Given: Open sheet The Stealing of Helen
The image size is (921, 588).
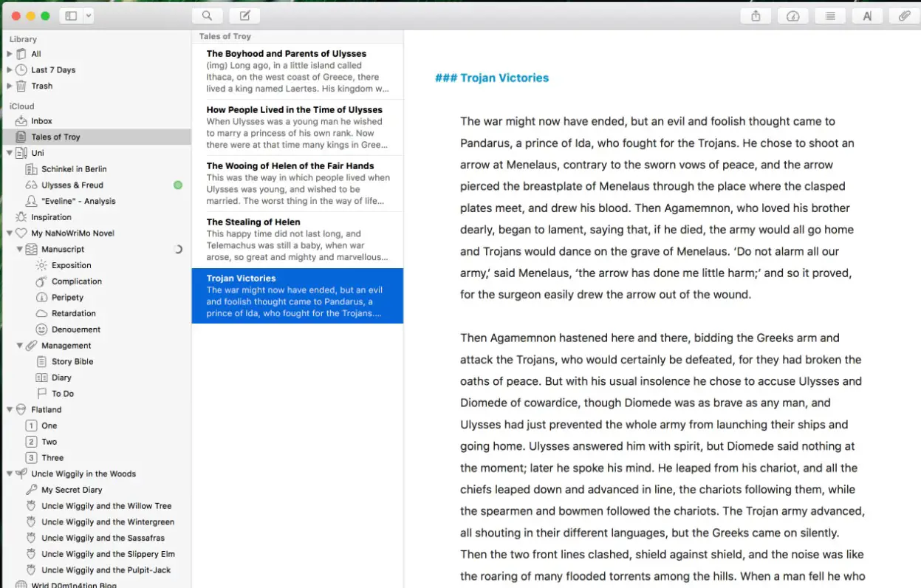Looking at the screenshot, I should click(298, 240).
